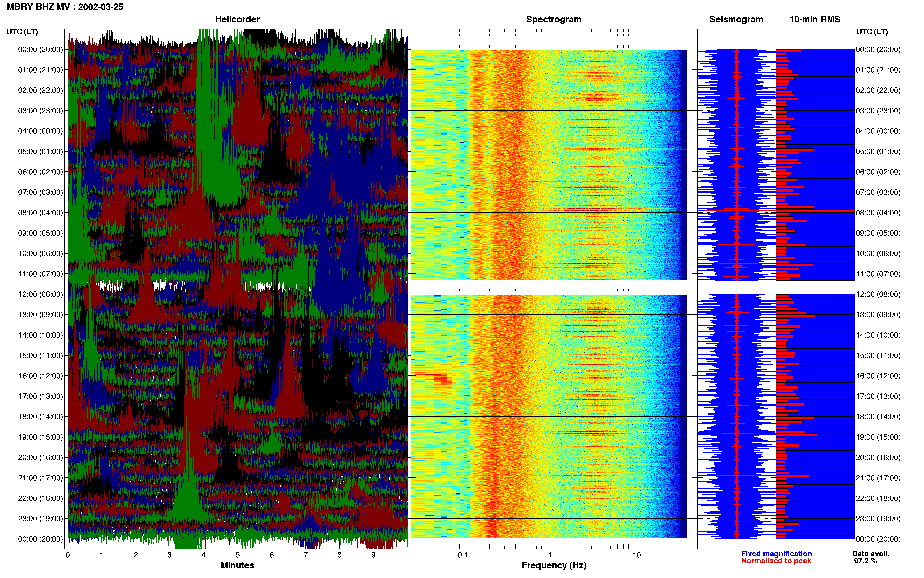This screenshot has height=578, width=924.
Task: Click left time label 06:00 (02:00)
Action: point(41,172)
